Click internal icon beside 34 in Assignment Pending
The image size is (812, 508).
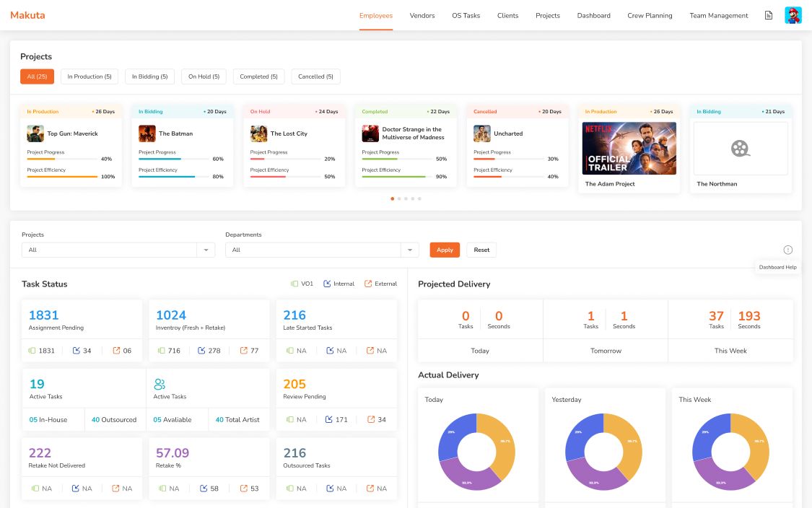pos(76,351)
